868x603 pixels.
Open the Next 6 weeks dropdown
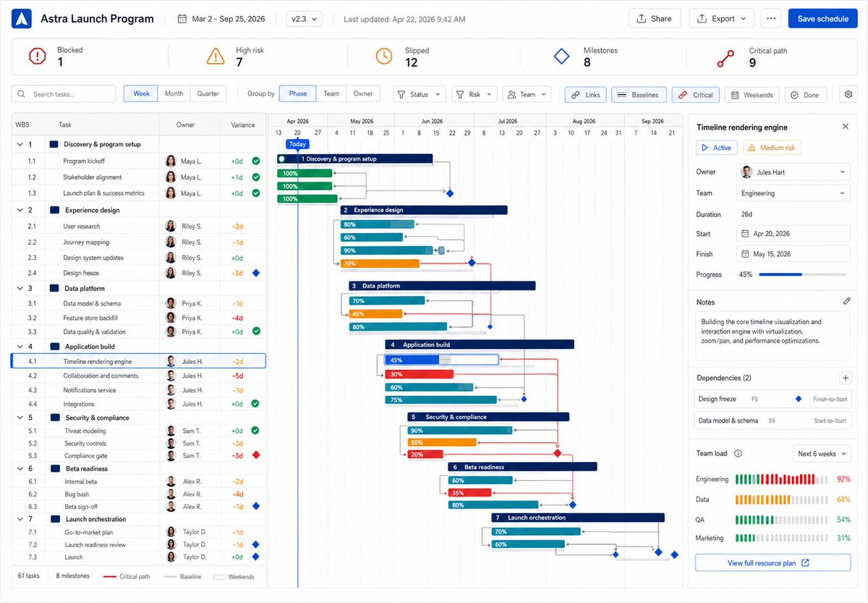822,454
